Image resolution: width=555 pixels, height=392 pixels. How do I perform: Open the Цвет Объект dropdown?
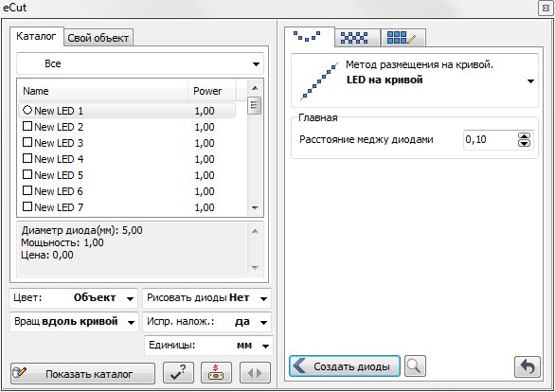click(74, 298)
